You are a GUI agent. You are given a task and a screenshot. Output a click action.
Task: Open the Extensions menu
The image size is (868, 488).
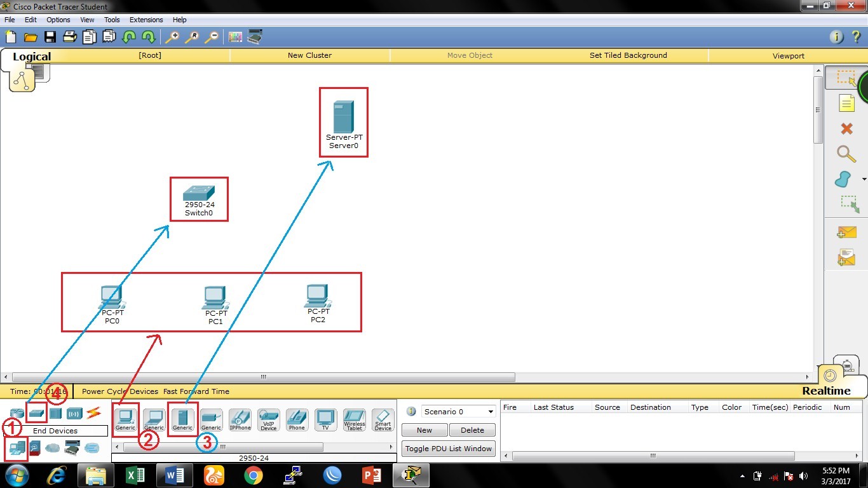146,20
